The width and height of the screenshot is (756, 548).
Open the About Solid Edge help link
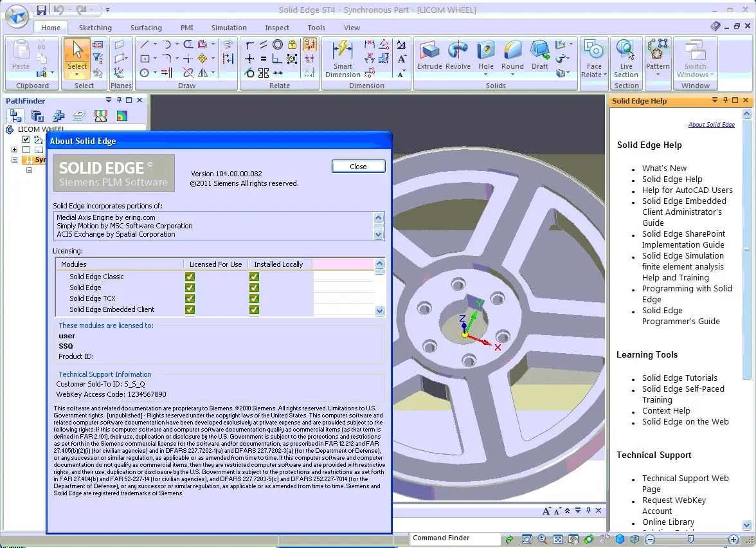point(711,125)
